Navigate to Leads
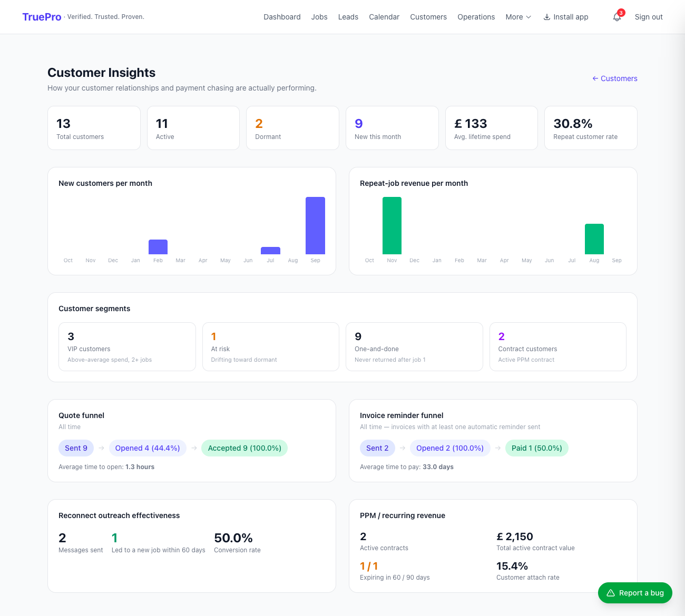Image resolution: width=685 pixels, height=616 pixels. 348,17
